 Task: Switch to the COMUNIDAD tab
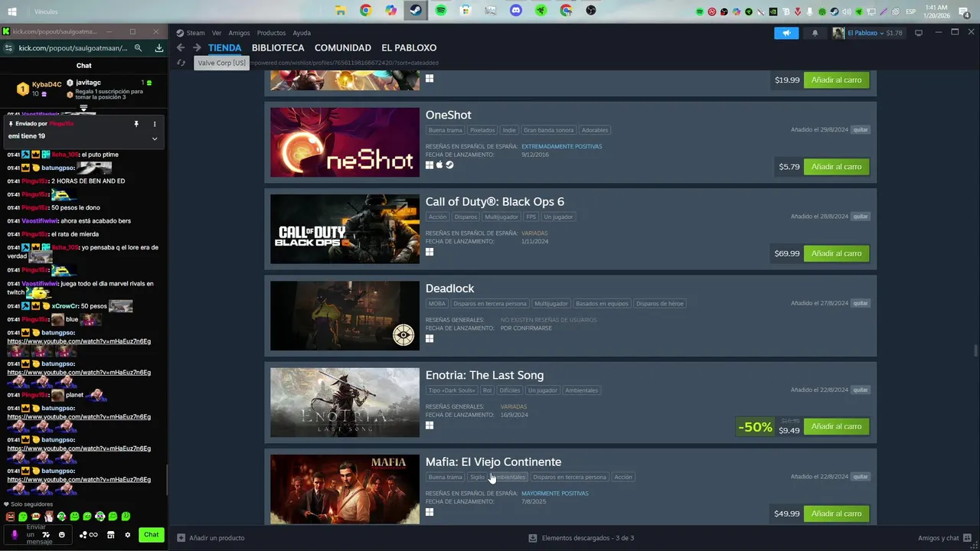click(x=343, y=47)
